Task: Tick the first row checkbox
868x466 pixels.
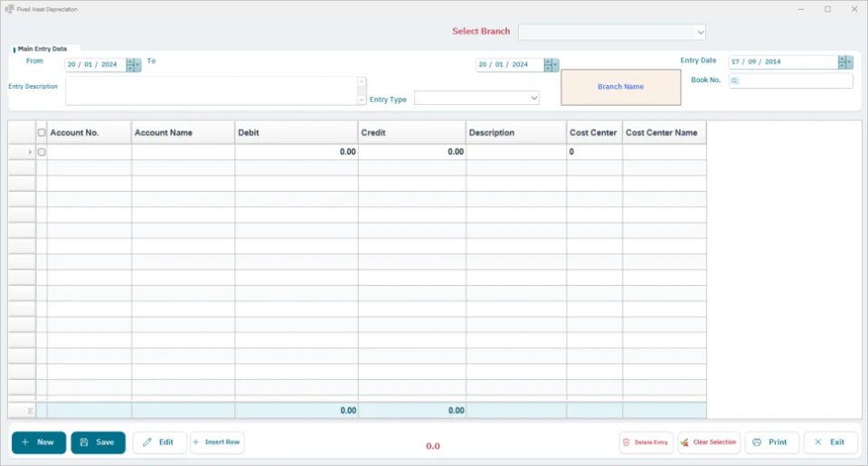Action: click(x=42, y=152)
